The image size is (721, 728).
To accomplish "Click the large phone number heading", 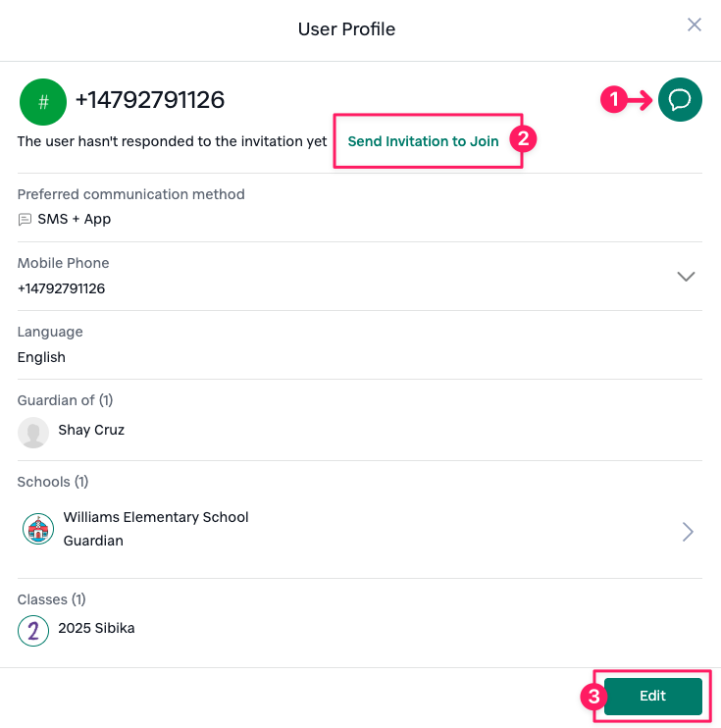I will point(150,100).
